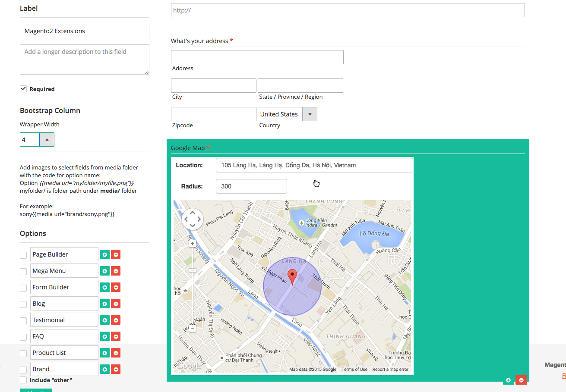Viewport: 566px width, 392px height.
Task: Click the longer description textarea
Action: 85,60
